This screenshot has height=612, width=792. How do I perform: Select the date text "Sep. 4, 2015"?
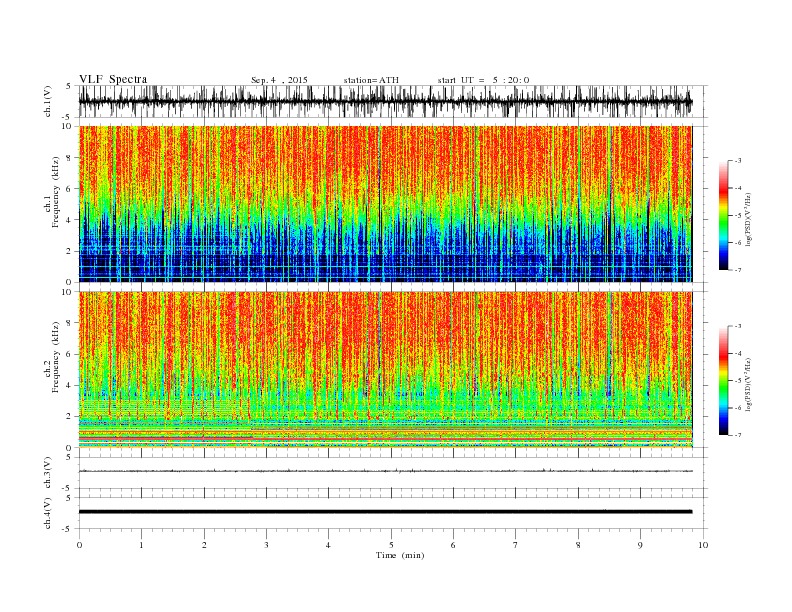(x=279, y=80)
